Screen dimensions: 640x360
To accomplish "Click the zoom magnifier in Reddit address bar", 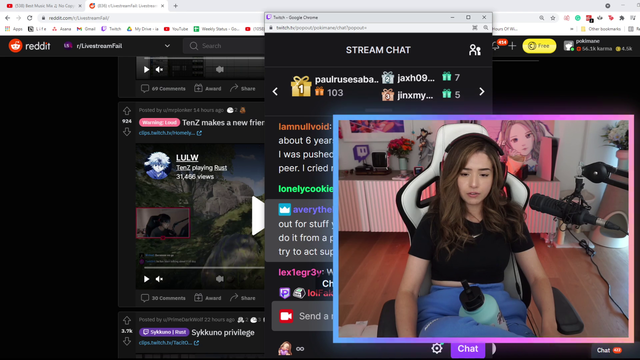I will tap(542, 18).
